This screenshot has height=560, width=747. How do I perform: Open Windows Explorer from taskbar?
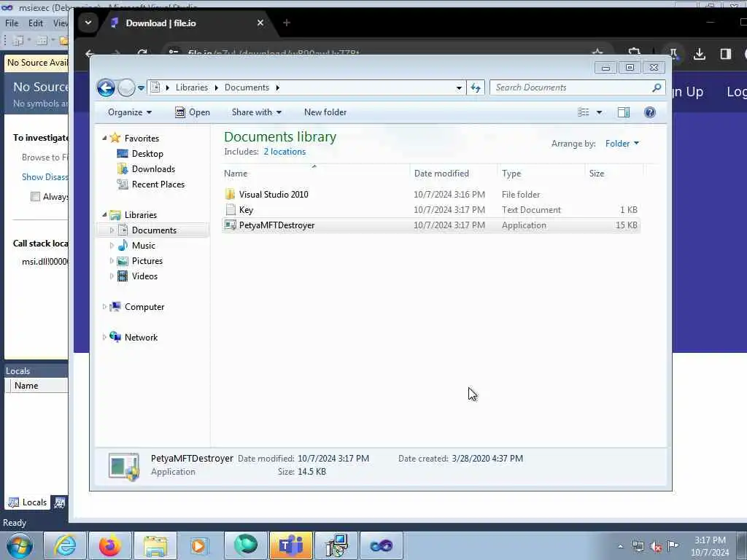point(155,545)
